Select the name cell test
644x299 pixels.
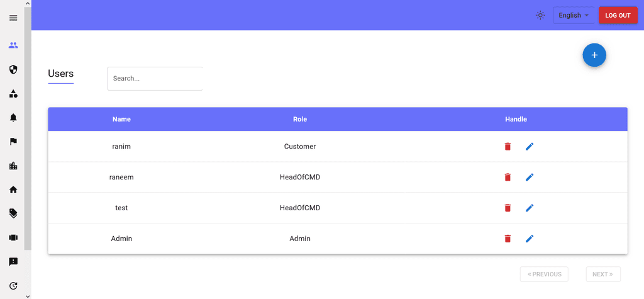[x=121, y=208]
